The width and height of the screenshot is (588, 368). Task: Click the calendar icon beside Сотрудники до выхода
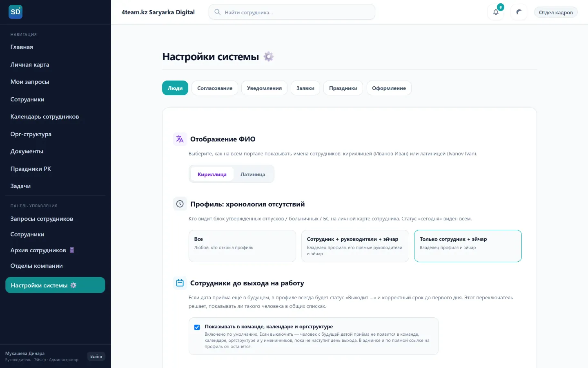180,283
